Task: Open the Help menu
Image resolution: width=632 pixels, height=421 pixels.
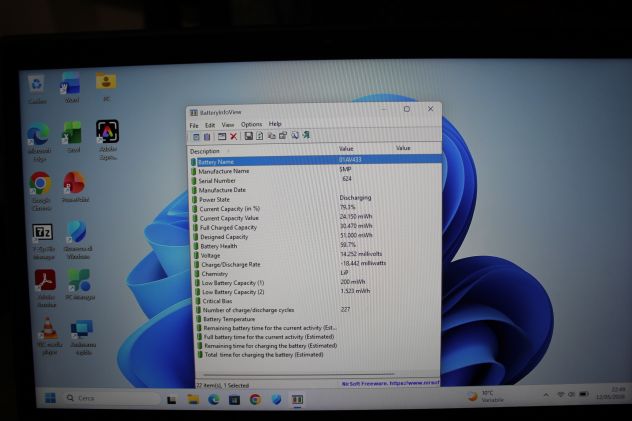Action: coord(275,124)
